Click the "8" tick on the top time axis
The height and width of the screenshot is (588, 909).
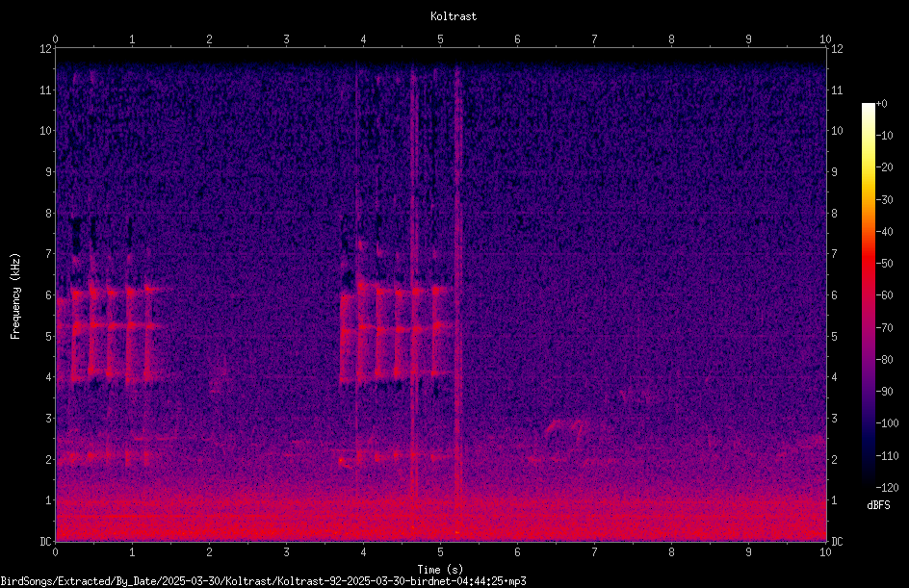(x=671, y=38)
